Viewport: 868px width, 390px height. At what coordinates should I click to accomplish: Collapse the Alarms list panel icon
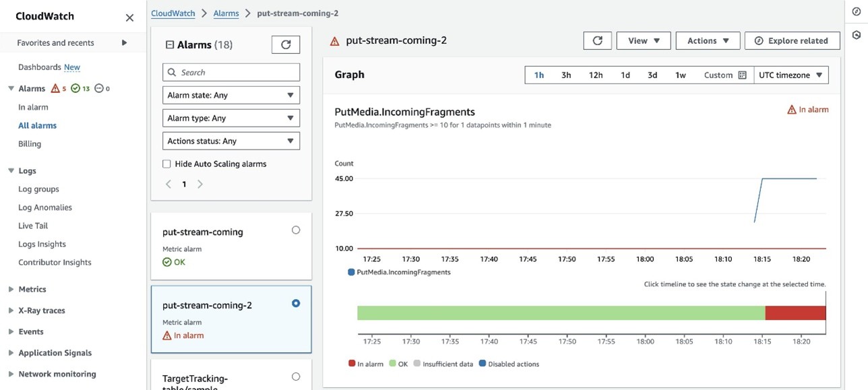170,45
